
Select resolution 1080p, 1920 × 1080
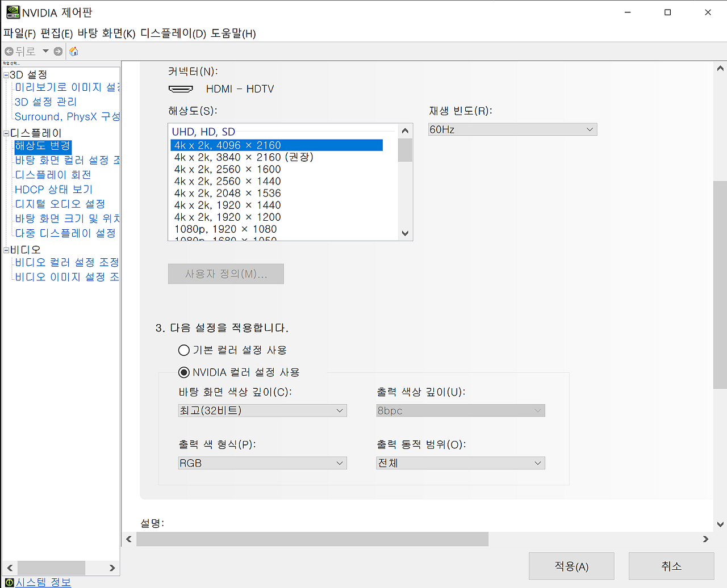(225, 229)
